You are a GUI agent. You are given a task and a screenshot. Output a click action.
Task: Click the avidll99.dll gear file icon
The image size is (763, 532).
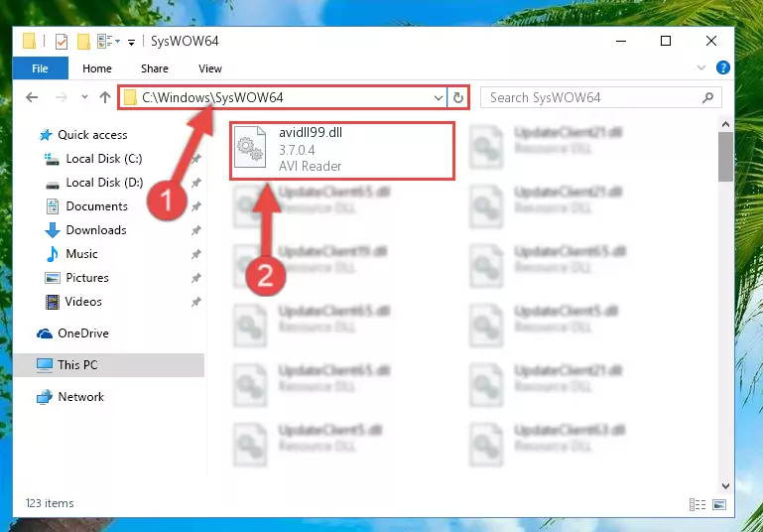pos(250,147)
